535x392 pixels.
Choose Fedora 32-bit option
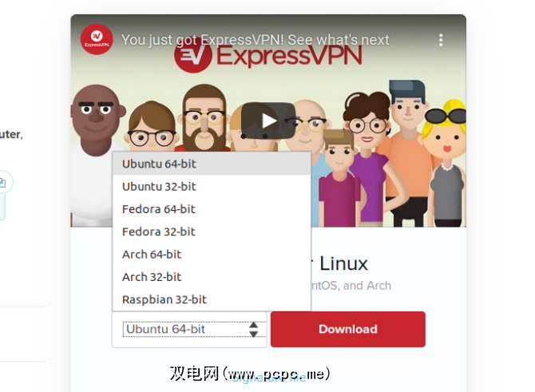[212, 232]
